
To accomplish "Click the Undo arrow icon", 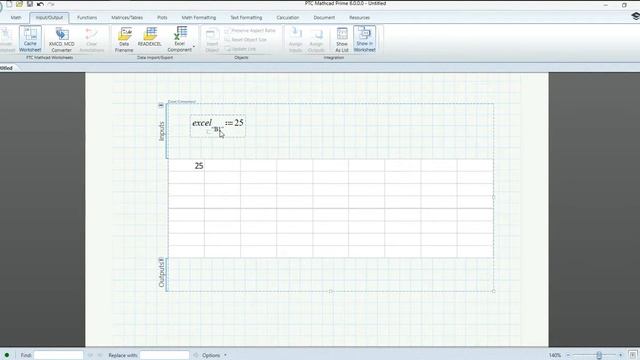I will [40, 4].
